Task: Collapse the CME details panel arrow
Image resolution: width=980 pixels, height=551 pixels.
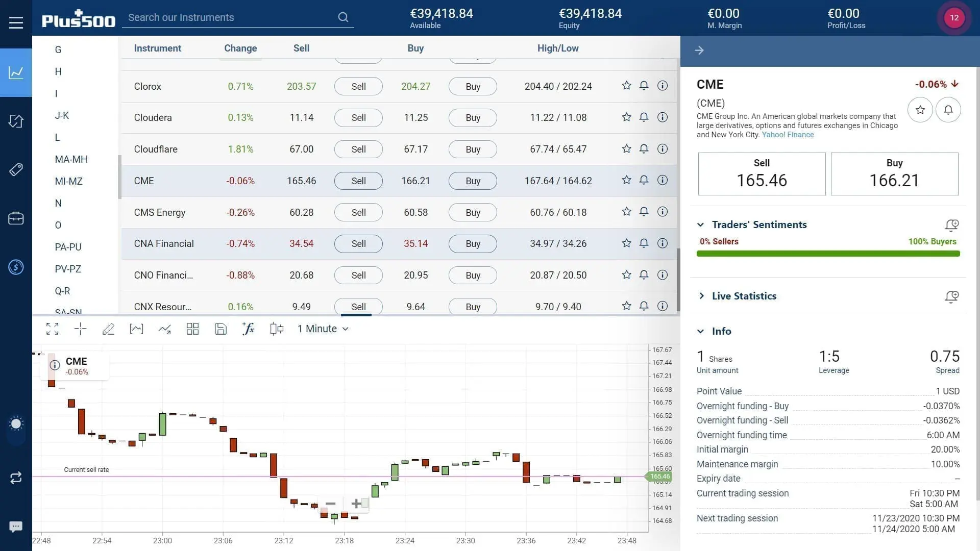Action: coord(699,50)
